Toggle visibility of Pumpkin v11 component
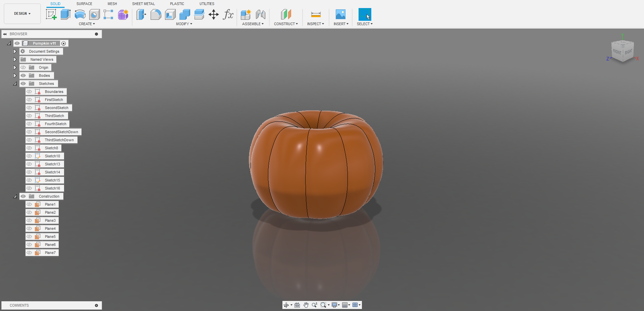The width and height of the screenshot is (644, 311). tap(17, 43)
